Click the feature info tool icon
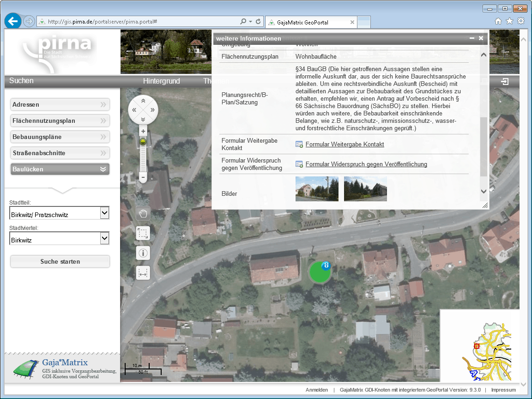 (143, 253)
